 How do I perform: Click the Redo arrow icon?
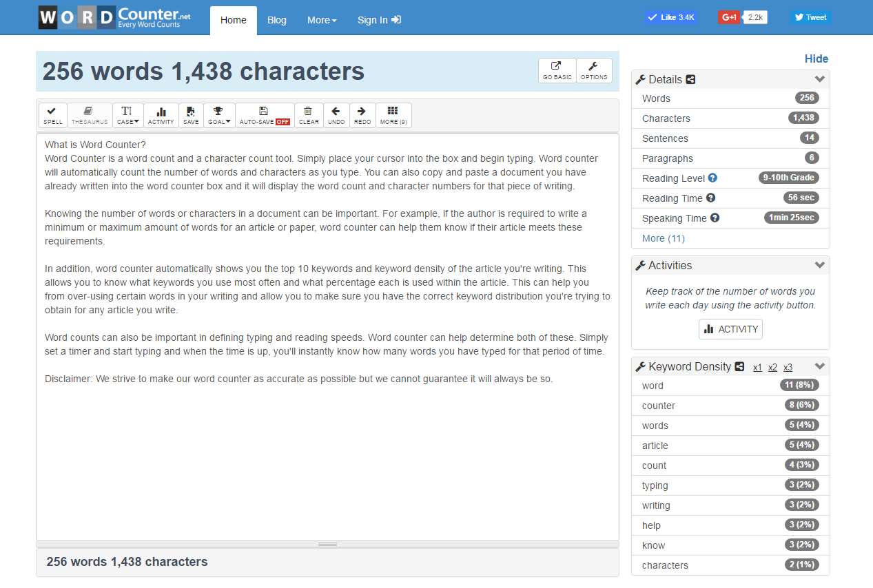[x=362, y=115]
